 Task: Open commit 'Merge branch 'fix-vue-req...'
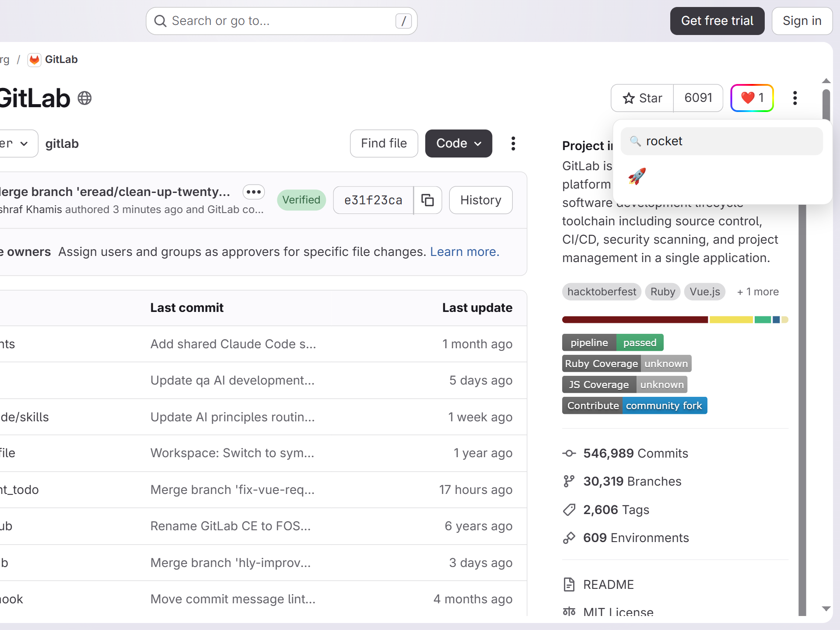(x=232, y=490)
